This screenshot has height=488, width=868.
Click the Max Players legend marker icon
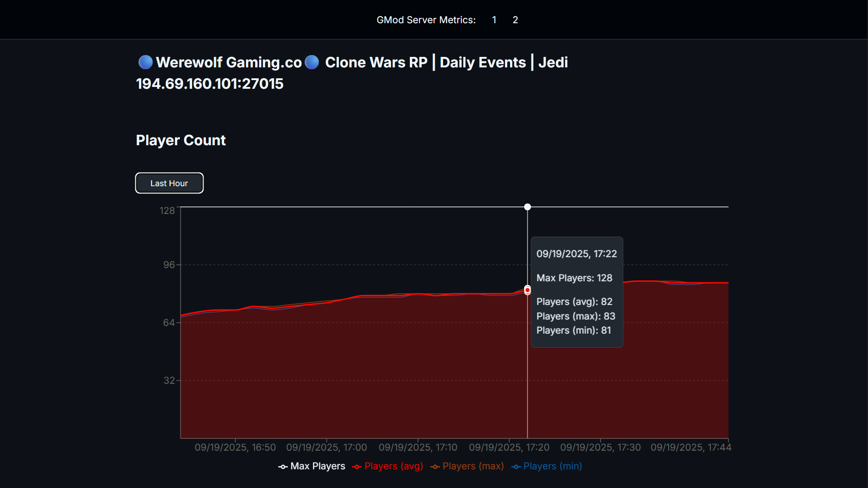tap(283, 466)
